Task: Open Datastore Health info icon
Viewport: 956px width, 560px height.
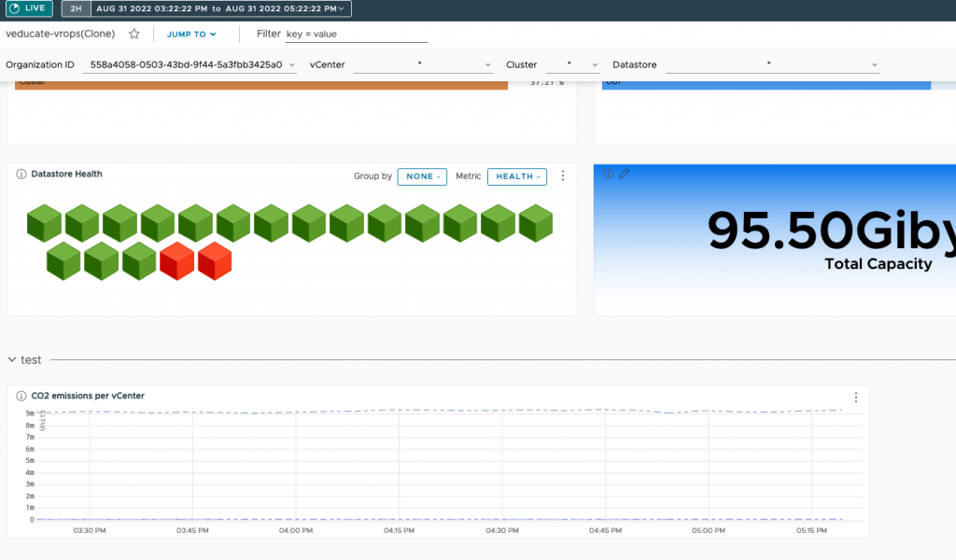Action: click(21, 175)
